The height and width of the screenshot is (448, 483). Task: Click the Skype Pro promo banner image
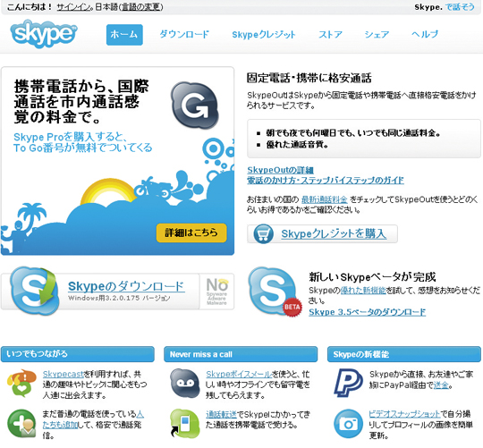(x=117, y=161)
